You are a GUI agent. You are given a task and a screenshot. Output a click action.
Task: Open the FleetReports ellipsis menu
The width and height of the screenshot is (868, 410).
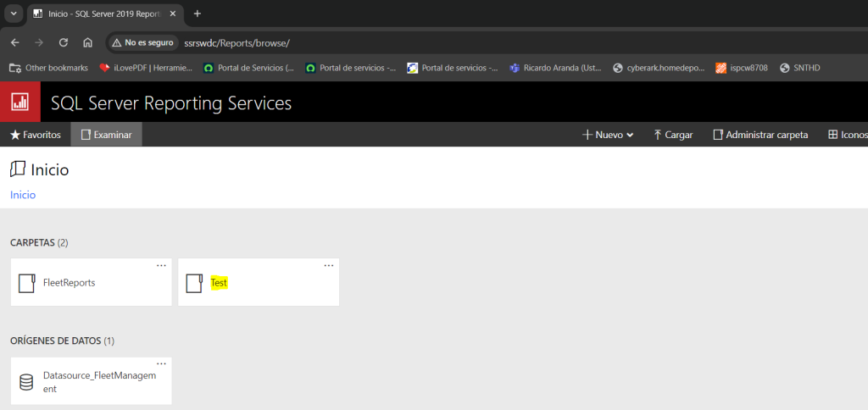coord(161,266)
